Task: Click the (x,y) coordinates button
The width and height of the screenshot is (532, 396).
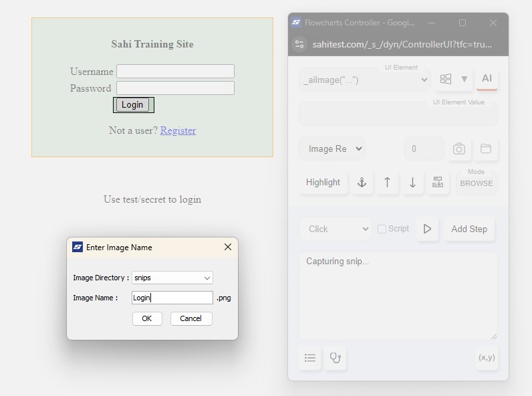Action: [x=487, y=358]
